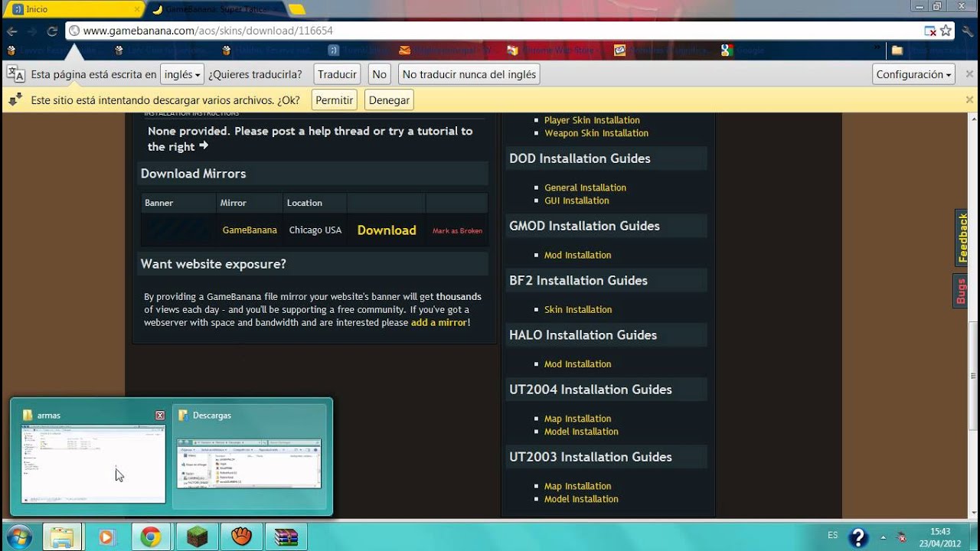980x551 pixels.
Task: Select the Descargas window thumbnail
Action: click(x=249, y=463)
